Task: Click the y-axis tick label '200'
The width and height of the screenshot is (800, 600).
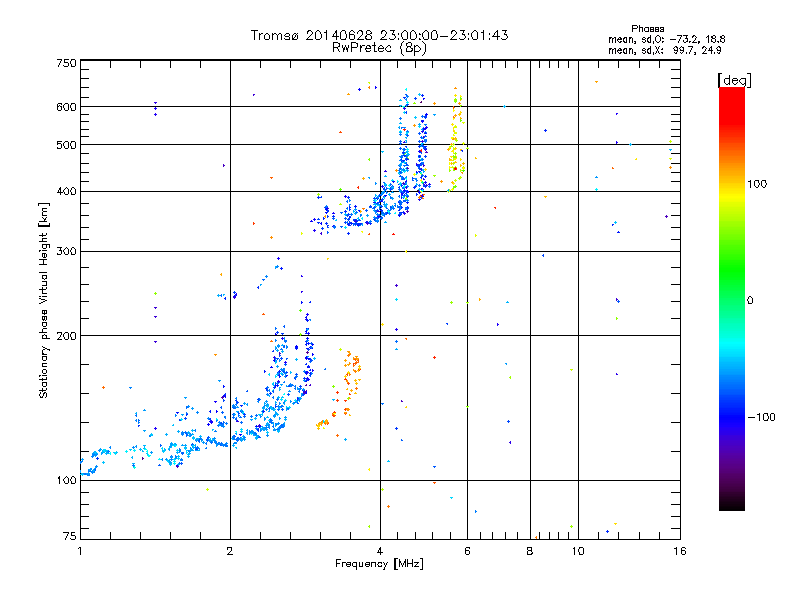Action: (66, 336)
